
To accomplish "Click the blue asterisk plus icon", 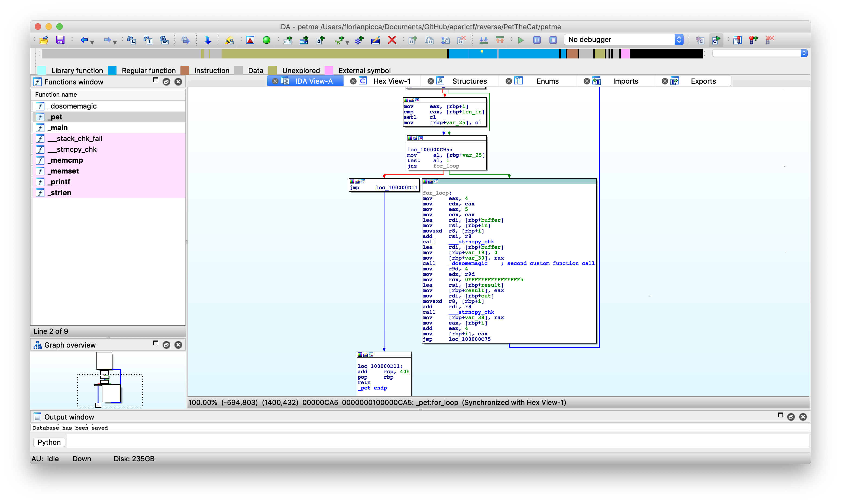I will click(x=359, y=40).
